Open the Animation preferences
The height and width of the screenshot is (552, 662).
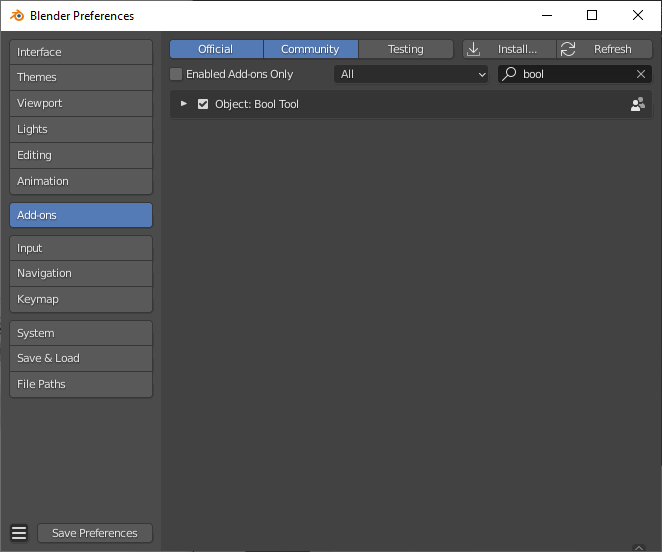click(x=81, y=182)
